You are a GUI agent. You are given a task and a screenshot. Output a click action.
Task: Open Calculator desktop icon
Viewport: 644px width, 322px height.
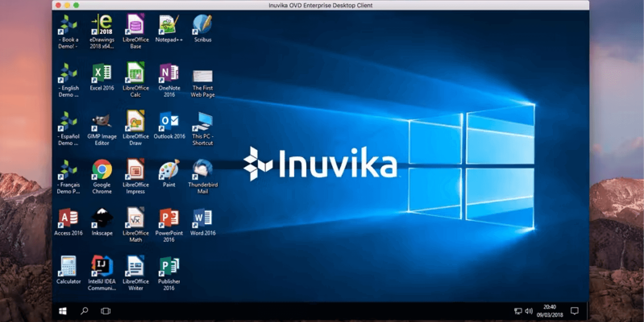(x=68, y=271)
